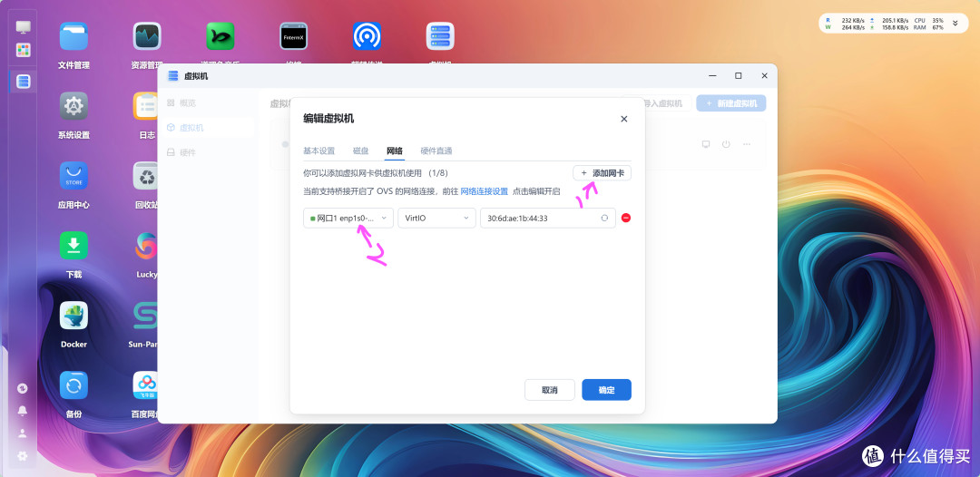Image resolution: width=980 pixels, height=477 pixels.
Task: Open the app grid launcher in dock
Action: pos(23,50)
